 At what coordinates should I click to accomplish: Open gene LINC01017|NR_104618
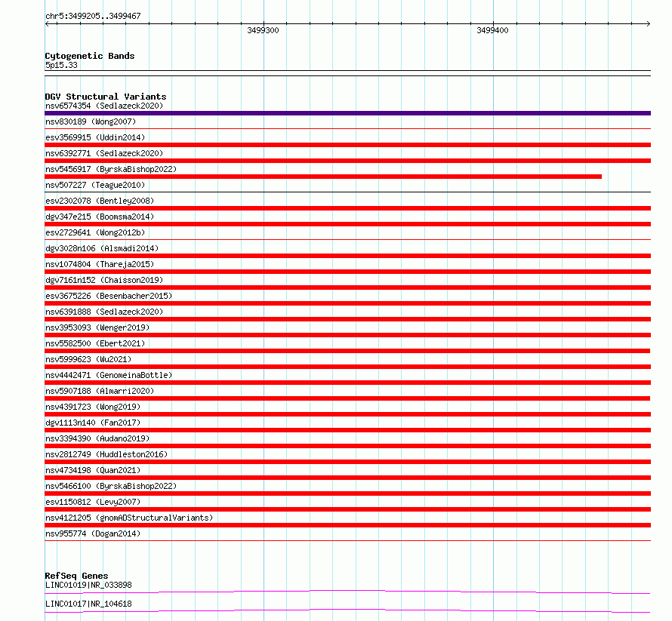click(88, 604)
